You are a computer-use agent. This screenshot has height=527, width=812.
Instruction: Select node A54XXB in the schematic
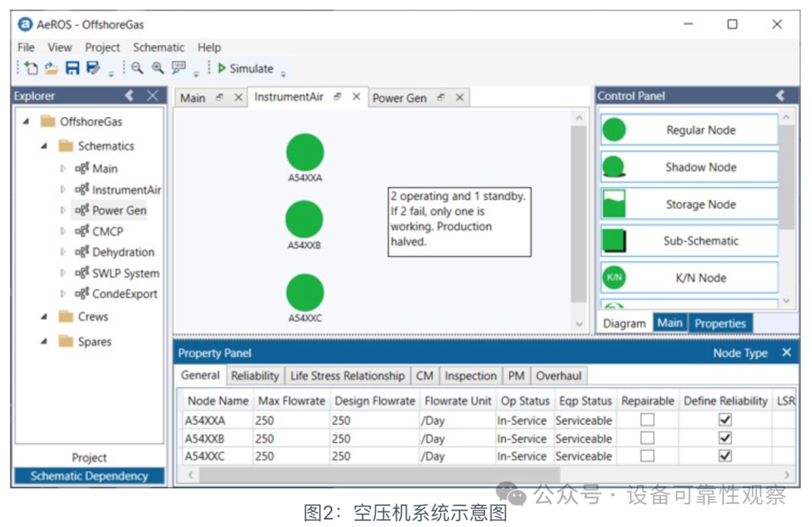tap(304, 220)
